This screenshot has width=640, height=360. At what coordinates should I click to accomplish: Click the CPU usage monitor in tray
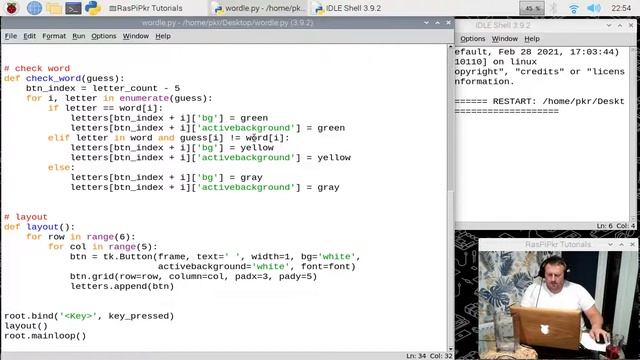tap(531, 8)
